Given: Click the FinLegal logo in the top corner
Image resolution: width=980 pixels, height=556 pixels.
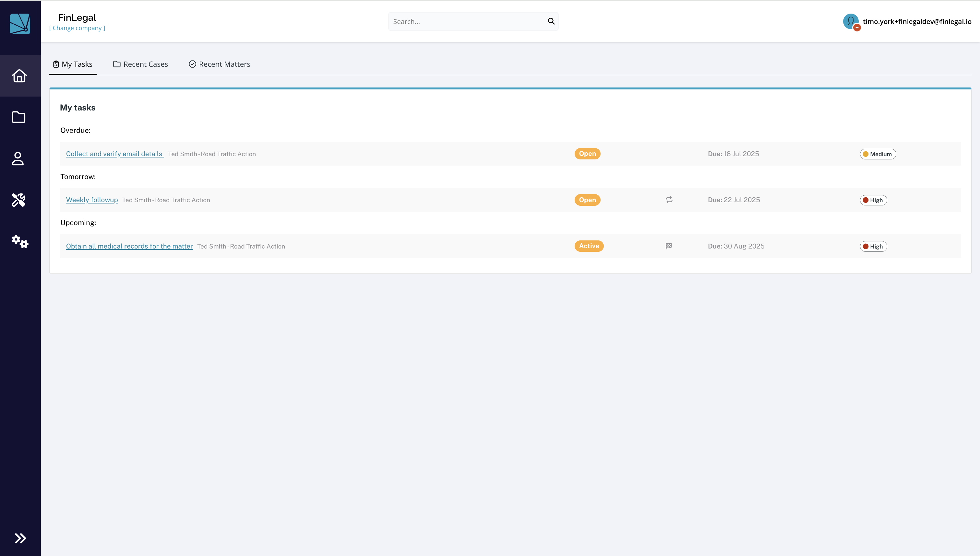Looking at the screenshot, I should point(20,24).
